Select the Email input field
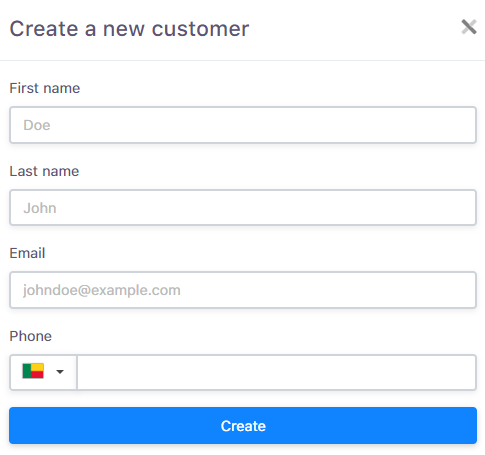485x455 pixels. point(243,290)
